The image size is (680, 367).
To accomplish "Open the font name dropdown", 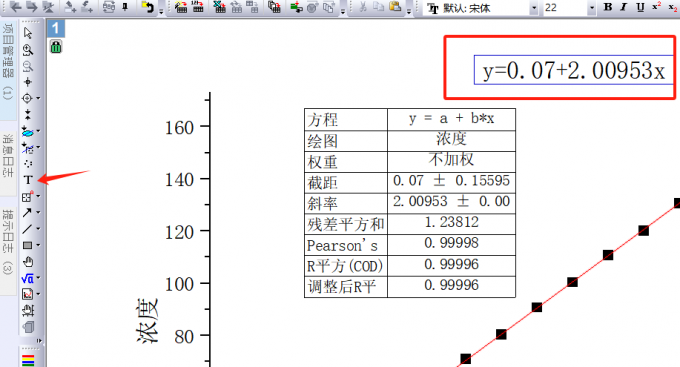I will pos(534,8).
